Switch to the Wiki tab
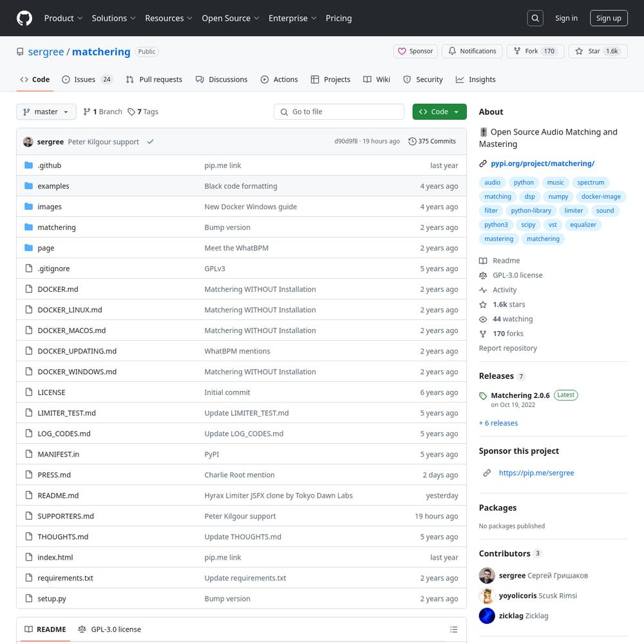This screenshot has height=644, width=644. pyautogui.click(x=377, y=79)
